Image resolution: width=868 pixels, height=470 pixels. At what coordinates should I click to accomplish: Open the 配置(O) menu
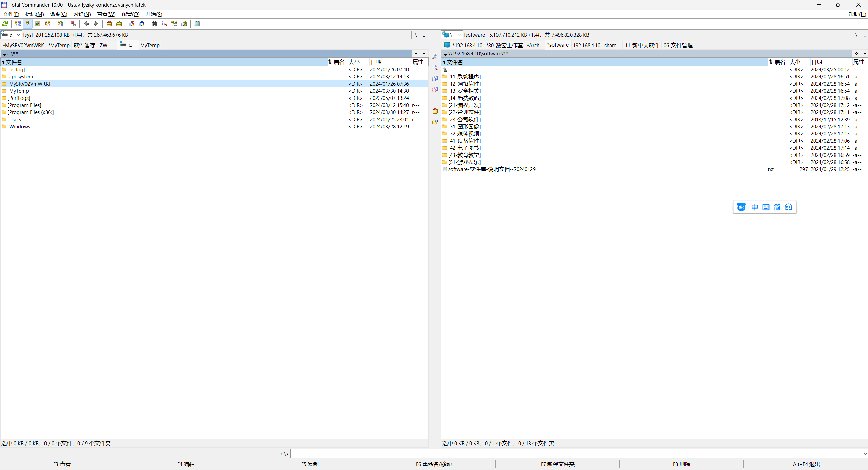tap(130, 14)
